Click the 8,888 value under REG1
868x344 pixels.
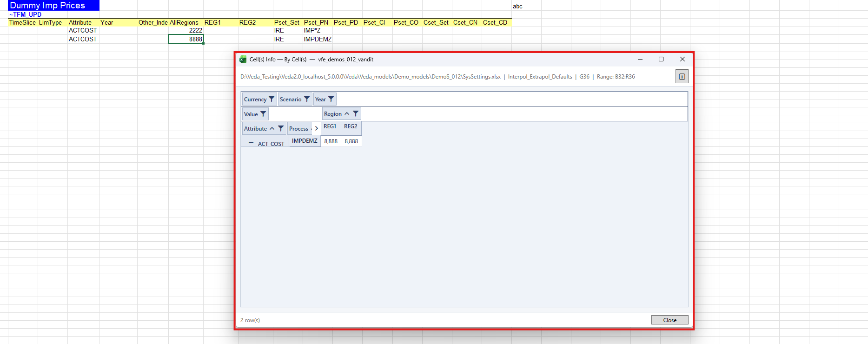(331, 141)
